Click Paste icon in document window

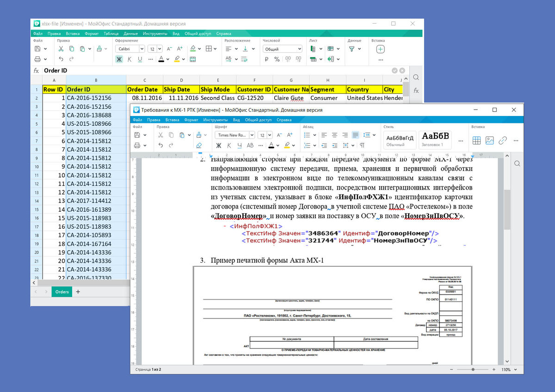click(182, 135)
